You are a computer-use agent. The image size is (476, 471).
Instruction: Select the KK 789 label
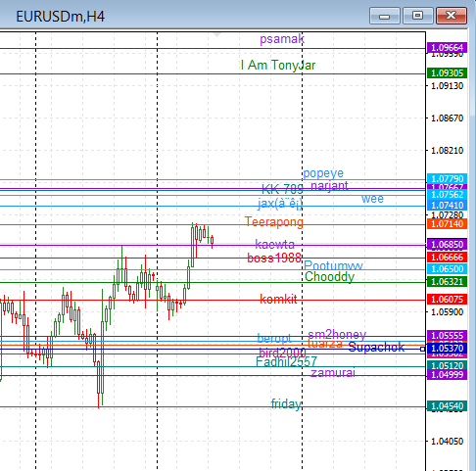pyautogui.click(x=282, y=189)
